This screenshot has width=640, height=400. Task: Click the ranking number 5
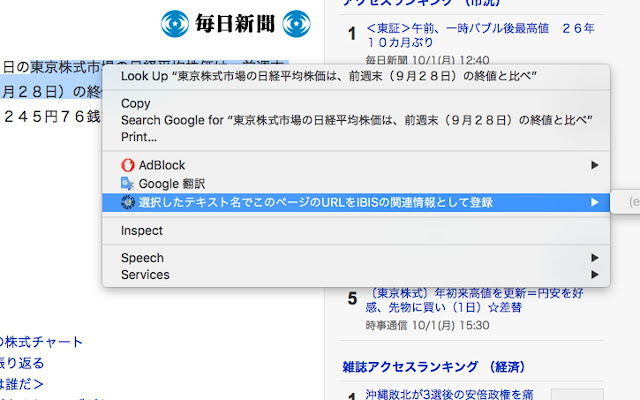pyautogui.click(x=352, y=299)
